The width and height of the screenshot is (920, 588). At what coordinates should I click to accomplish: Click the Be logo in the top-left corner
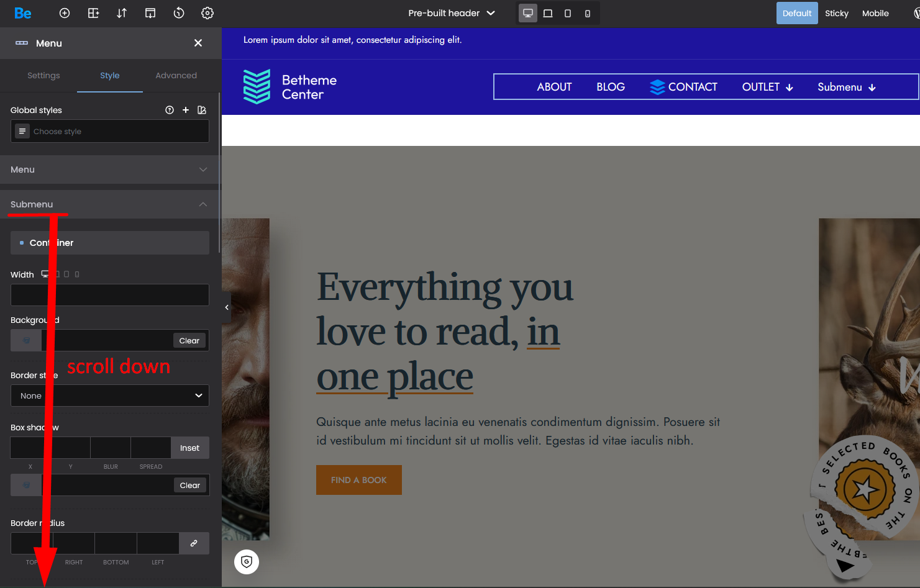pos(23,13)
